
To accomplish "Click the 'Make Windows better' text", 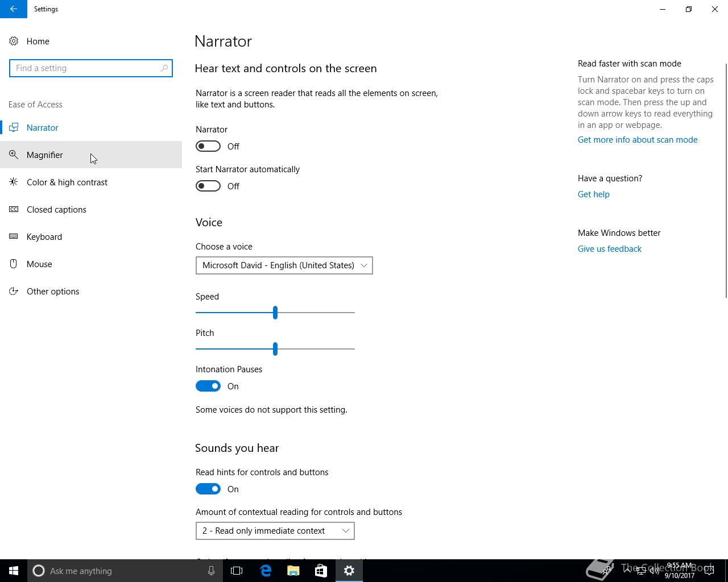I will [x=619, y=233].
